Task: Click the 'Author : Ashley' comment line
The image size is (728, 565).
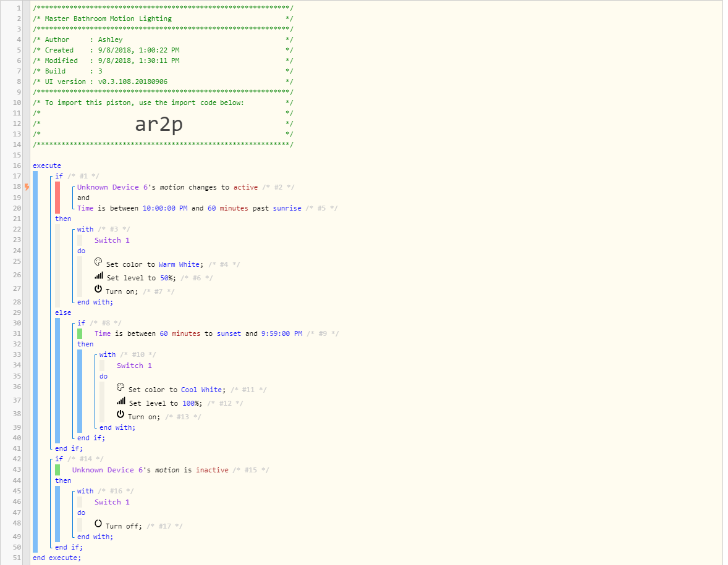Action: click(x=83, y=40)
